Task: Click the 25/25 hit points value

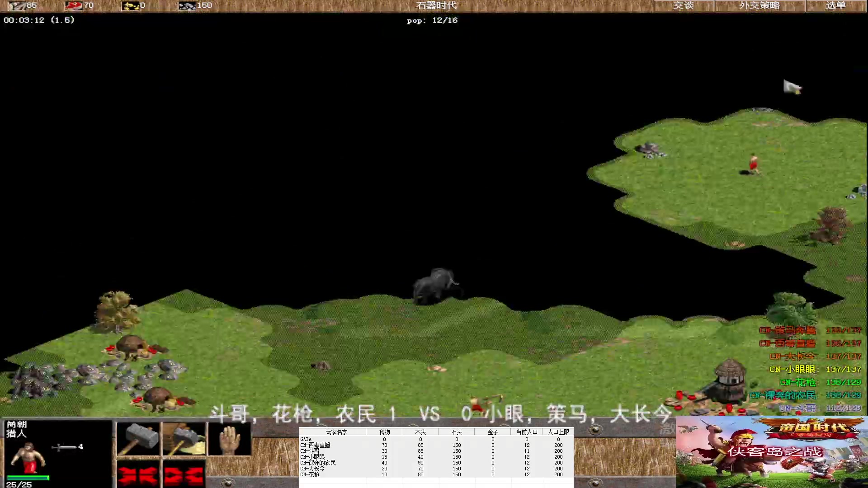Action: [19, 484]
